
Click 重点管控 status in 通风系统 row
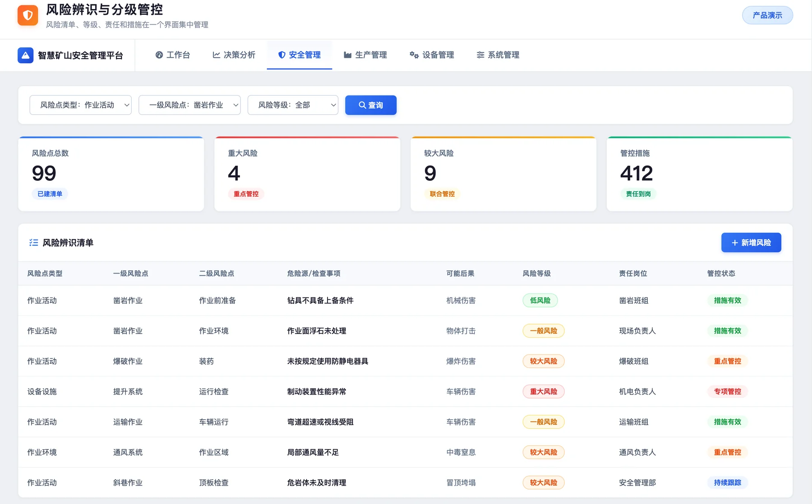pyautogui.click(x=728, y=452)
